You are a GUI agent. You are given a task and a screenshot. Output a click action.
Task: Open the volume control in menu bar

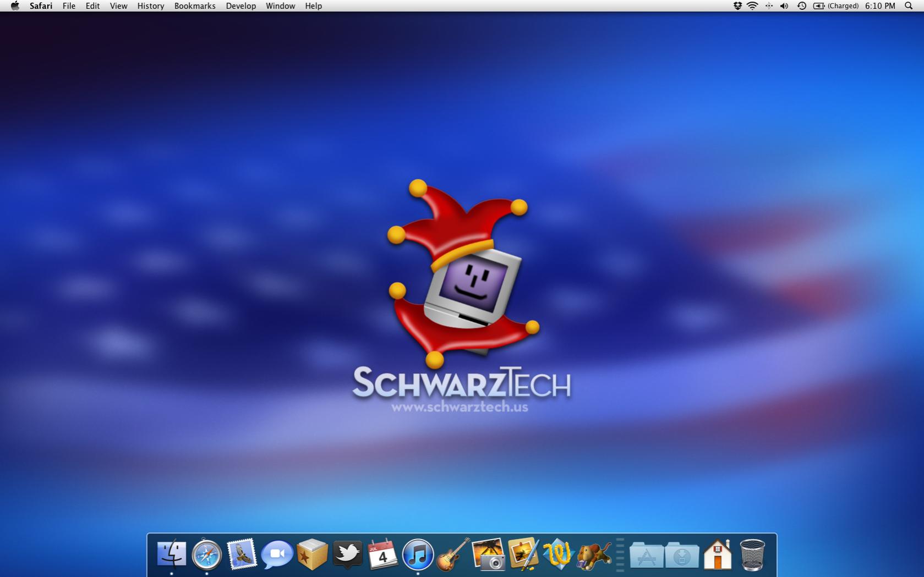pyautogui.click(x=784, y=6)
